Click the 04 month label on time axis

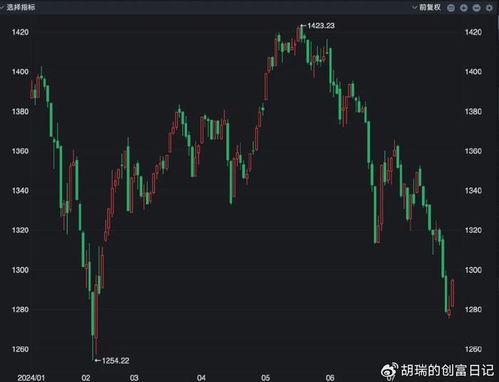click(x=201, y=378)
